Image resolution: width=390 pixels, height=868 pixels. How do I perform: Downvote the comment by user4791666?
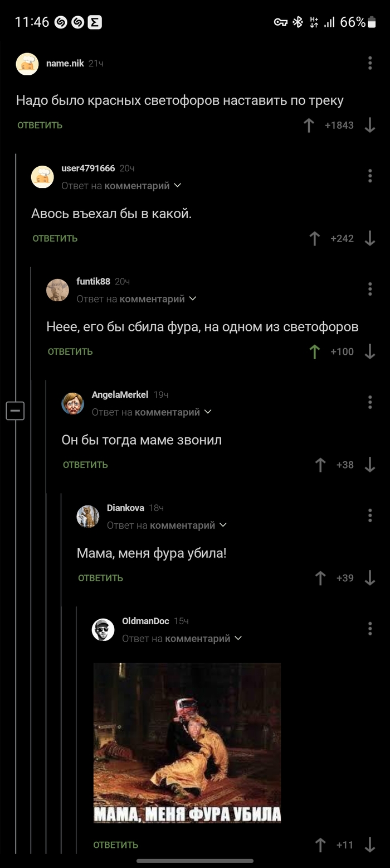pyautogui.click(x=370, y=238)
